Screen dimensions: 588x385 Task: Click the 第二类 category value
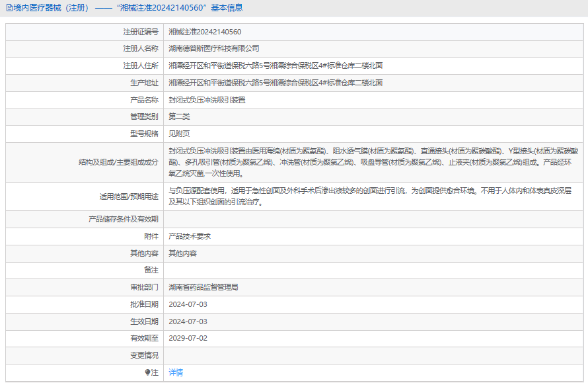point(179,116)
